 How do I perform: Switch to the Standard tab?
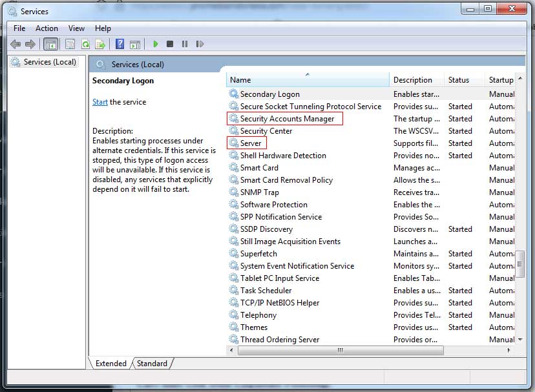pos(152,364)
